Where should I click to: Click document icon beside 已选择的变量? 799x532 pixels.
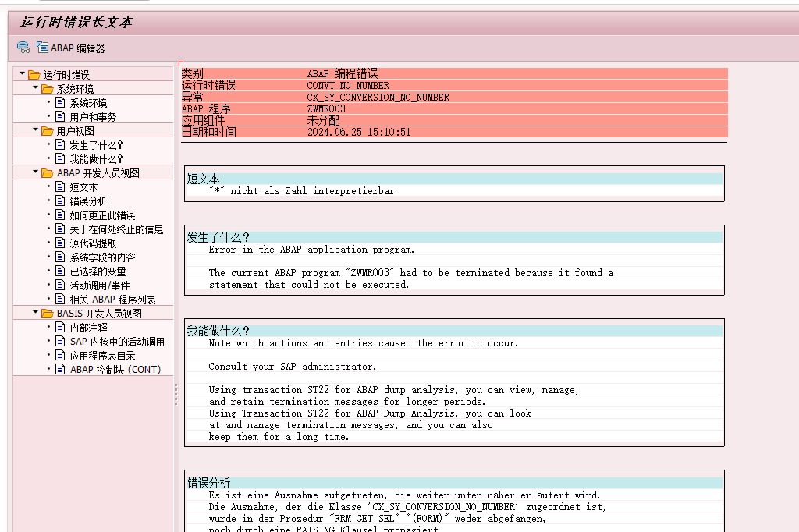(60, 271)
